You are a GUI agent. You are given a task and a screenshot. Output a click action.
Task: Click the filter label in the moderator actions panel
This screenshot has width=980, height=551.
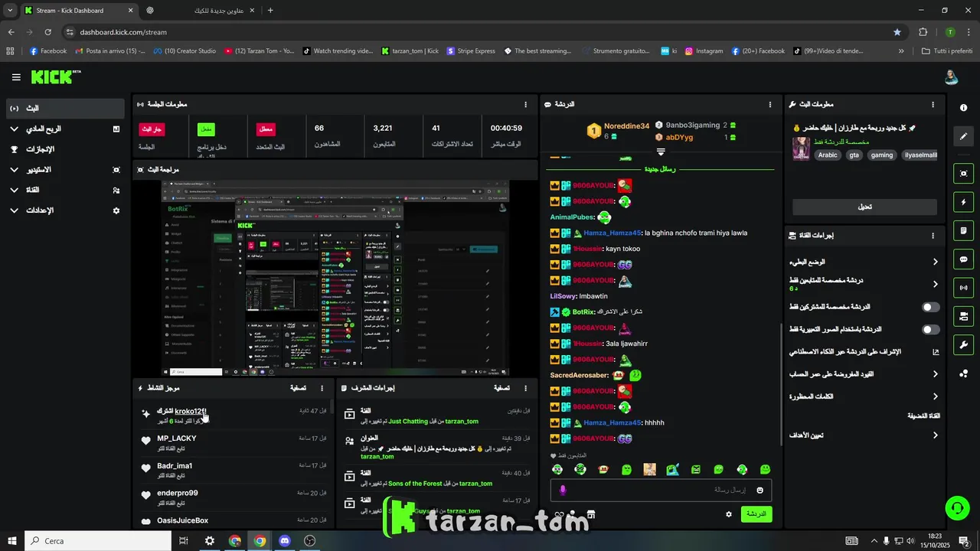(501, 388)
